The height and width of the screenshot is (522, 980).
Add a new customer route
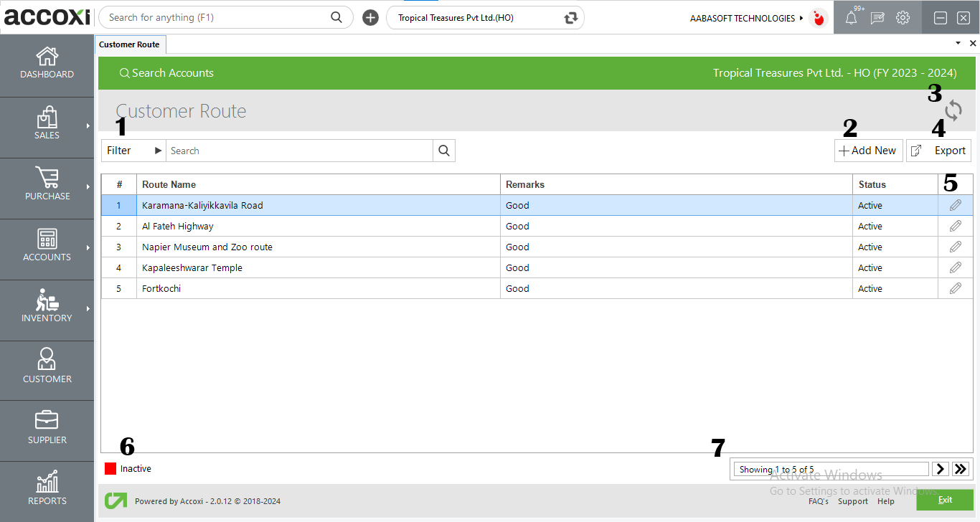[868, 151]
